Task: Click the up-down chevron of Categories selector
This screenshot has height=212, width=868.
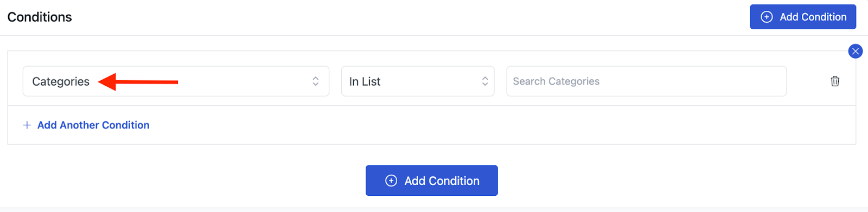Action: 316,81
